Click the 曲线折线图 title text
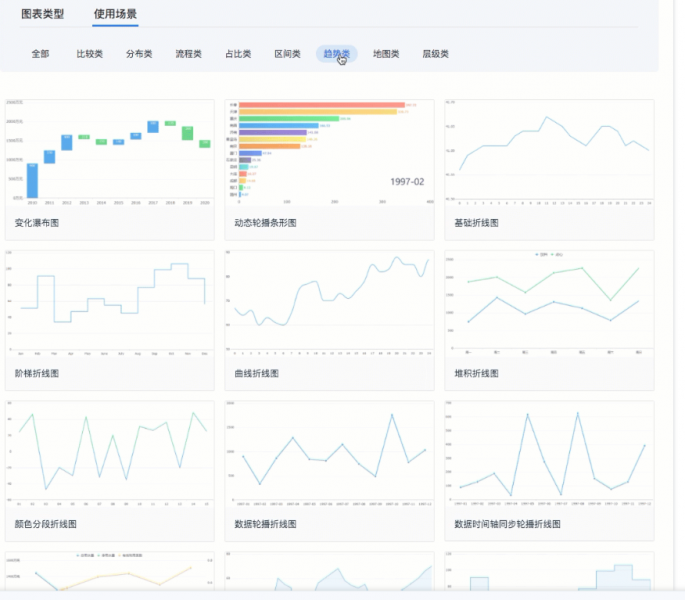Viewport: 685px width, 600px height. tap(256, 374)
